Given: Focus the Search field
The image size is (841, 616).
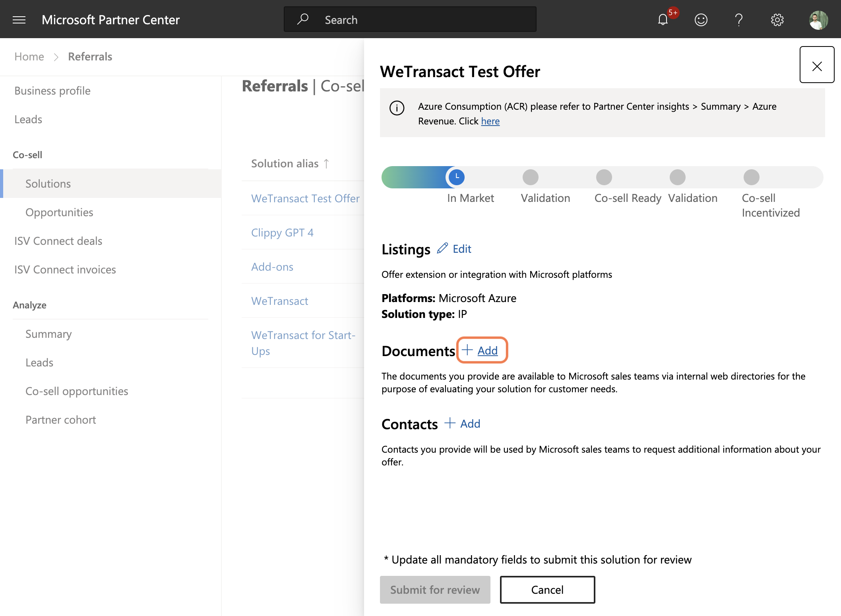Looking at the screenshot, I should 410,19.
